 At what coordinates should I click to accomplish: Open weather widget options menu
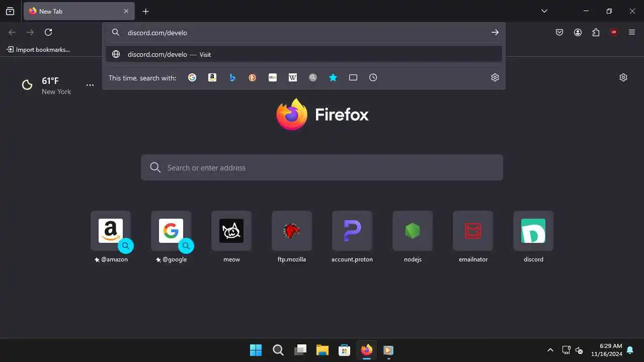(x=90, y=85)
